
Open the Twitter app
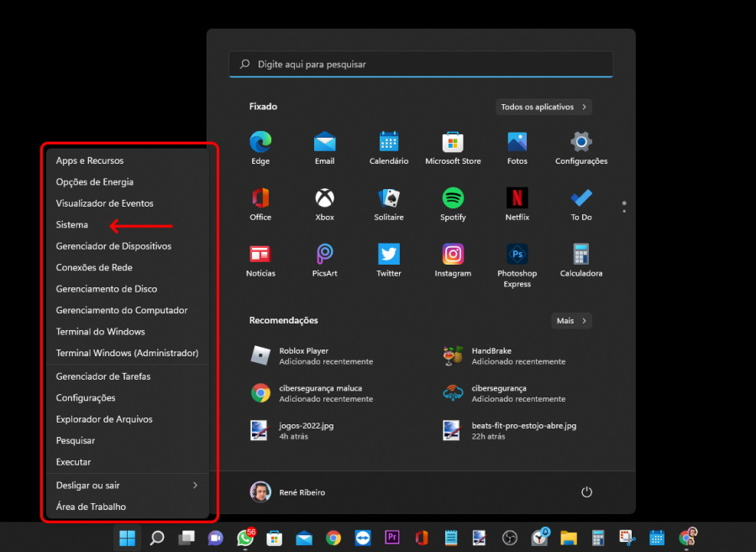tap(389, 260)
